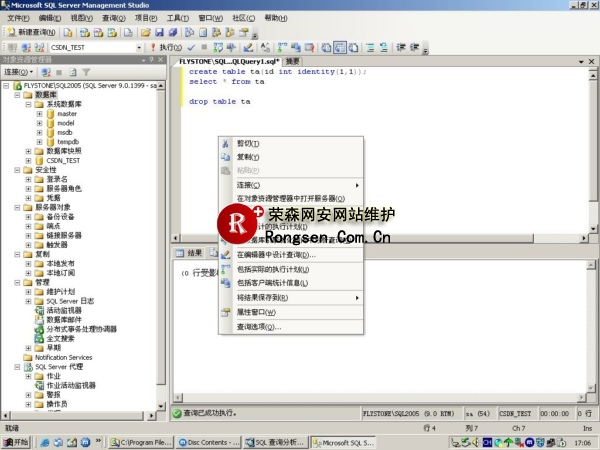
Task: Open SQL 查询分析 taskbar window
Action: (x=275, y=443)
